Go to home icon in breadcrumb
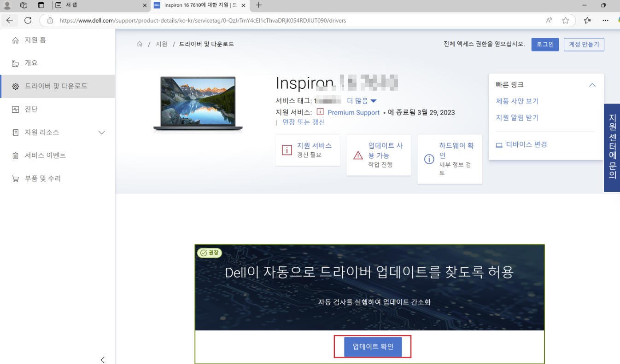 140,44
